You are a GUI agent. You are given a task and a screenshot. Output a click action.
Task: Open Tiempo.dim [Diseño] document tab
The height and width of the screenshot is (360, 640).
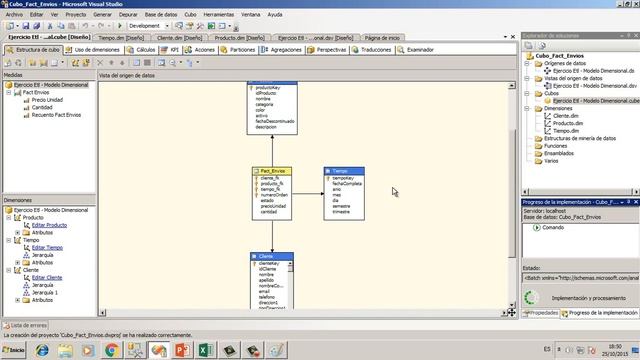tap(121, 38)
